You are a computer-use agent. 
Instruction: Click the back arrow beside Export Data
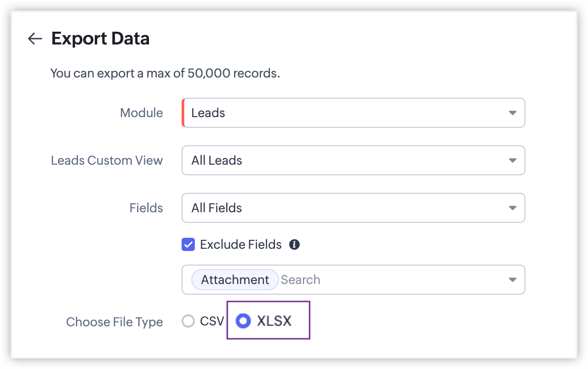coord(35,39)
